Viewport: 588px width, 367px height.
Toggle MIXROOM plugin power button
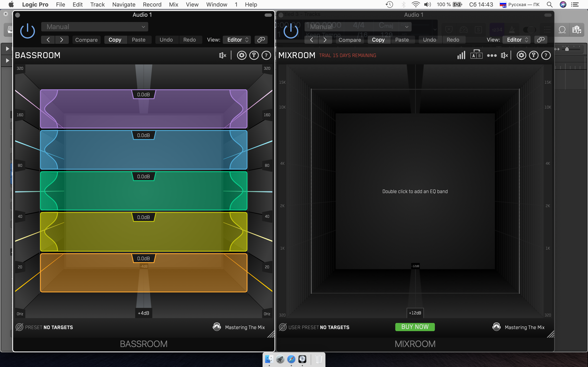coord(291,31)
